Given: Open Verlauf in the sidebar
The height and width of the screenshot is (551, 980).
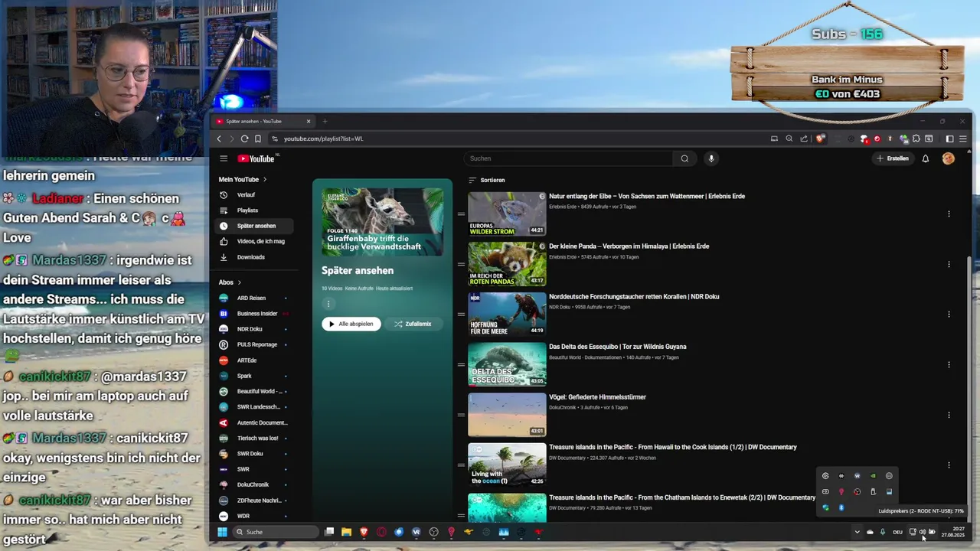Looking at the screenshot, I should (x=253, y=194).
